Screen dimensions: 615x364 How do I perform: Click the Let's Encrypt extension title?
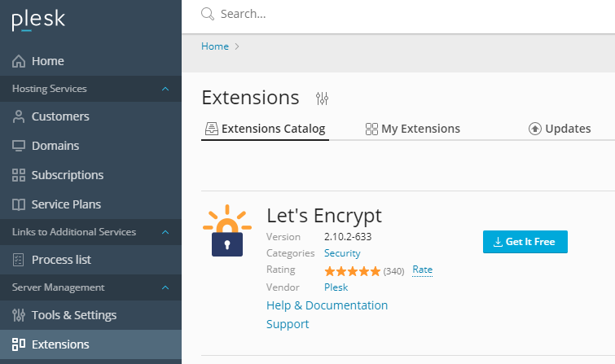(x=324, y=216)
